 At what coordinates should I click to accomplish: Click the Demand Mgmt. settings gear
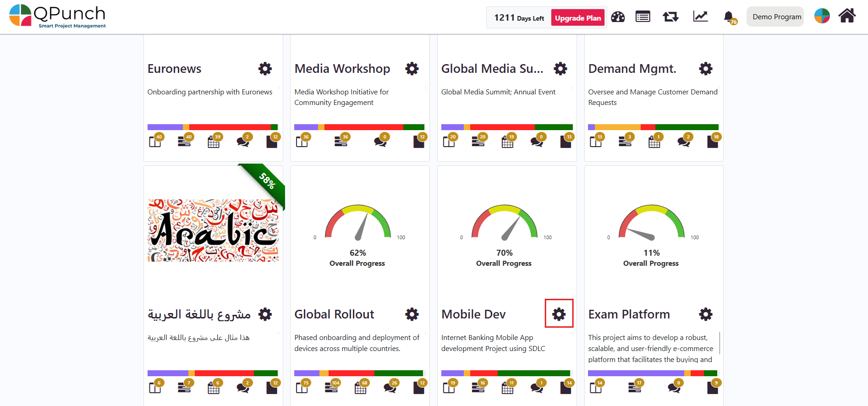(x=705, y=69)
